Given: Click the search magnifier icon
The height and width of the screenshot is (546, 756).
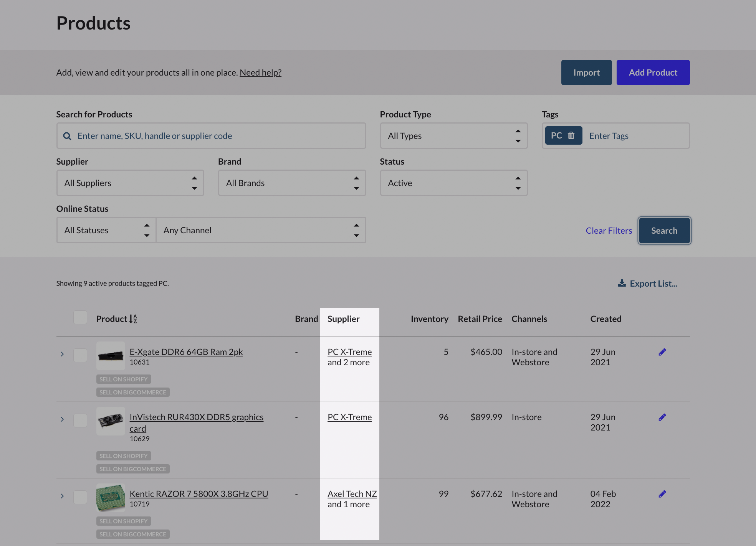Looking at the screenshot, I should click(x=67, y=136).
